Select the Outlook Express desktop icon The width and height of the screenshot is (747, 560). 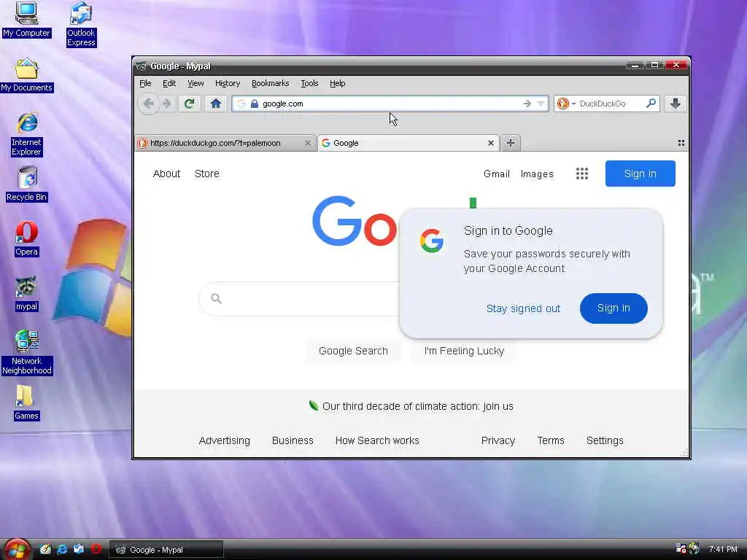pyautogui.click(x=81, y=24)
